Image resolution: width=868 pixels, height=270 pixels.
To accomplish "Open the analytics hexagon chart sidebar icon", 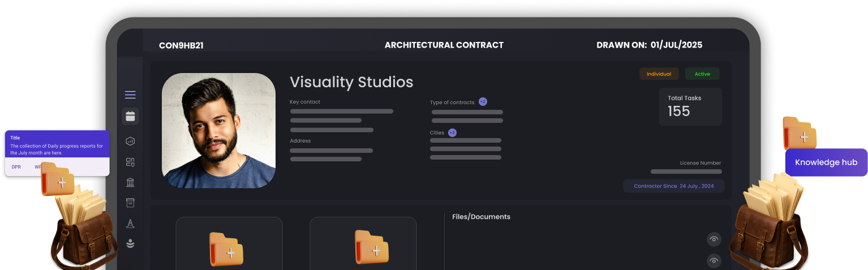I will pos(130,141).
